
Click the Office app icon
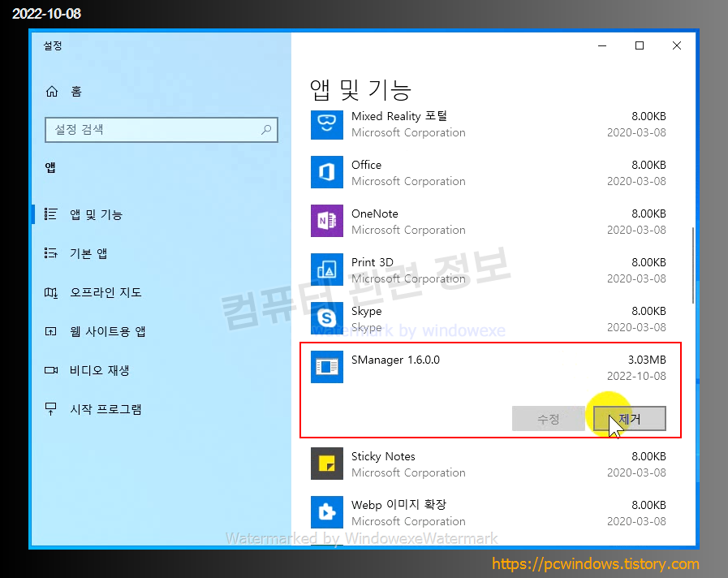tap(327, 172)
